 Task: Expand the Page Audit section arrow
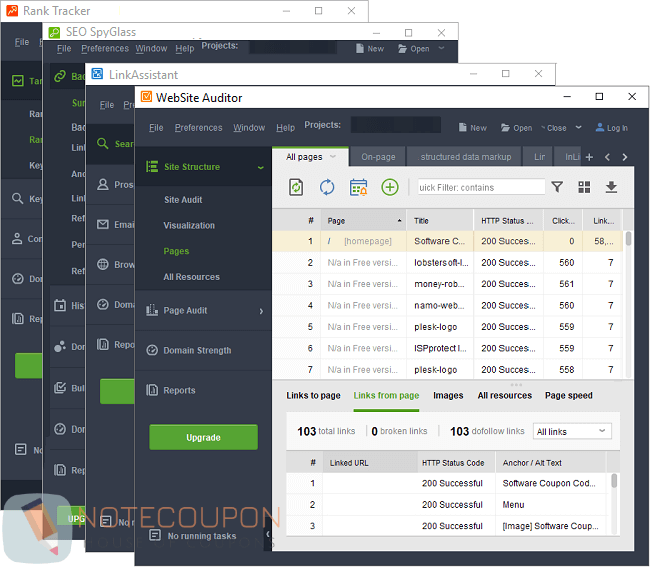coord(261,311)
